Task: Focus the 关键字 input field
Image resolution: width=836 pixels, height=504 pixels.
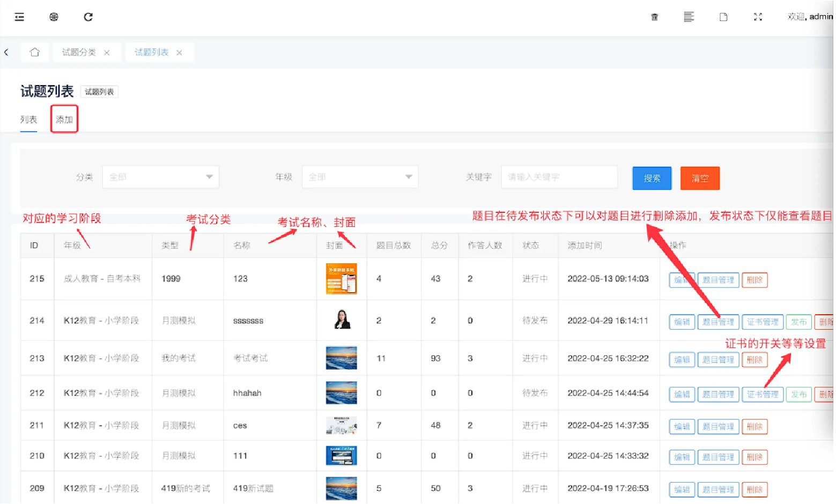Action: click(x=559, y=177)
